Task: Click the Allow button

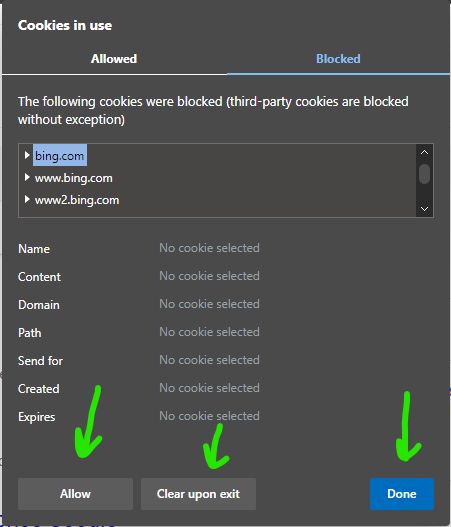Action: point(75,494)
